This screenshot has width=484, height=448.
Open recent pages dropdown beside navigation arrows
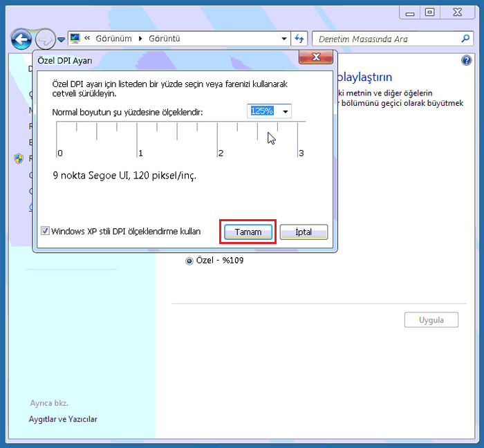tap(61, 39)
